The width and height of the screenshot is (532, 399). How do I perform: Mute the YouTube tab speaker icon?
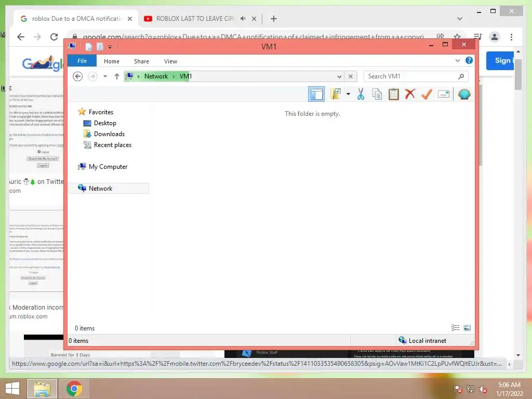[243, 19]
